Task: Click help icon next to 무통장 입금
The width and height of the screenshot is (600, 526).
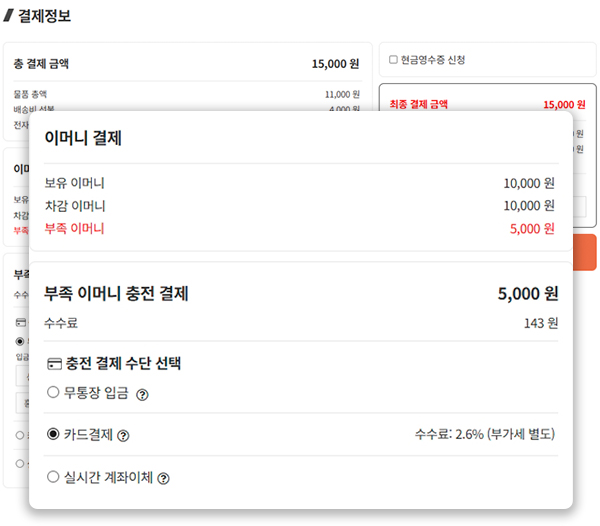Action: click(x=142, y=394)
